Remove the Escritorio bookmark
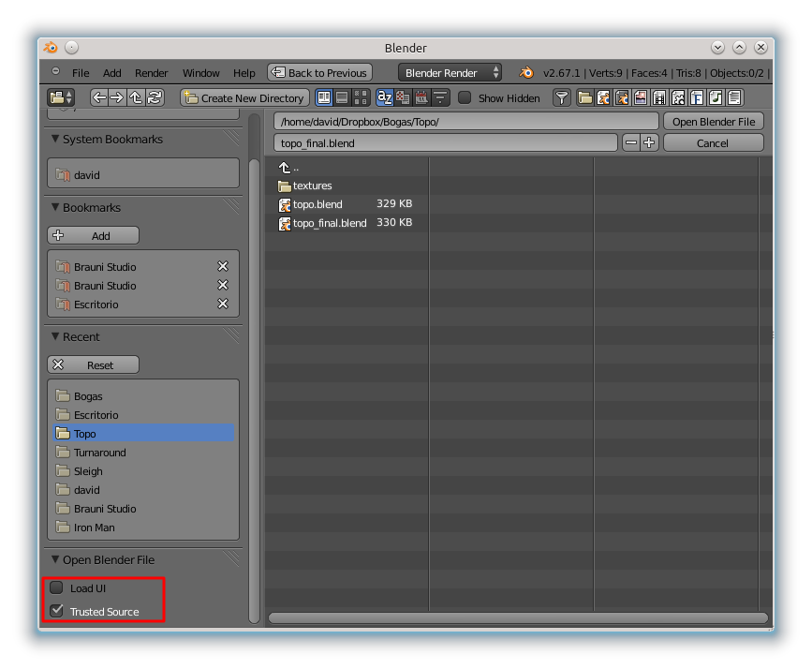Screen dimensions: 812x669 tap(223, 304)
